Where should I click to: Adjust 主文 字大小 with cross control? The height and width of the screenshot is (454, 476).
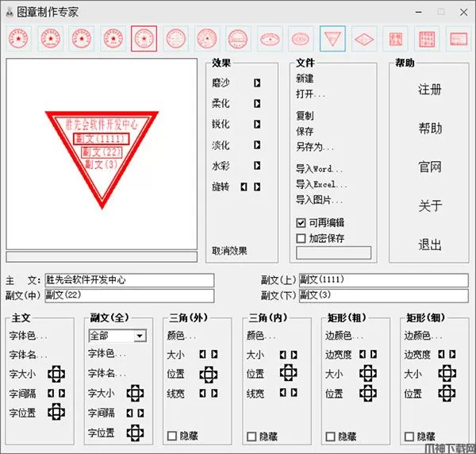click(56, 374)
